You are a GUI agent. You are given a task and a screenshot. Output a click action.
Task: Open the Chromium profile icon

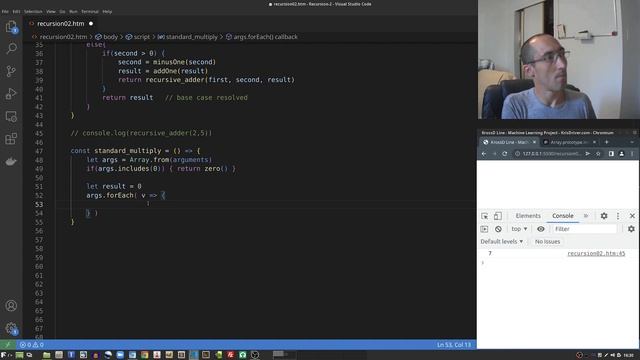(x=621, y=154)
